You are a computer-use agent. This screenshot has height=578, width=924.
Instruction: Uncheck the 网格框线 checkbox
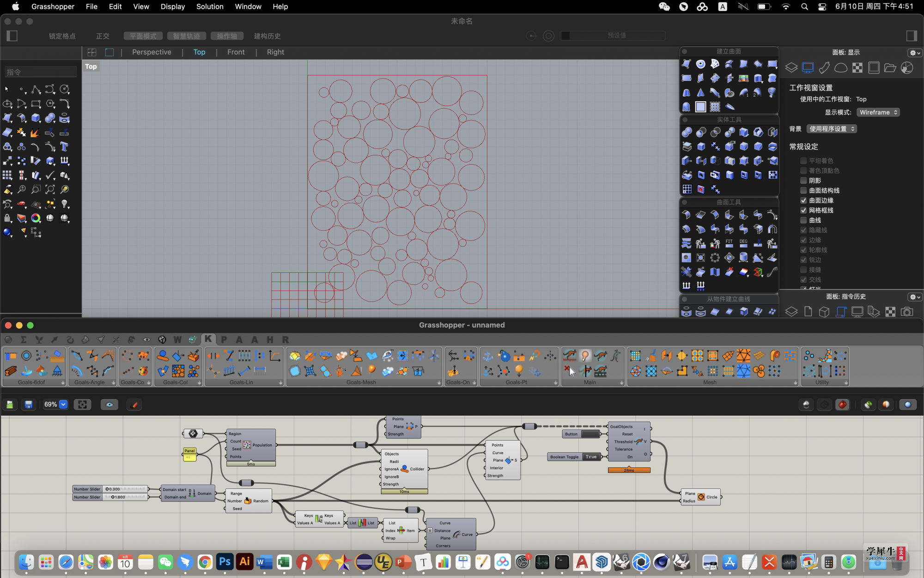(803, 210)
